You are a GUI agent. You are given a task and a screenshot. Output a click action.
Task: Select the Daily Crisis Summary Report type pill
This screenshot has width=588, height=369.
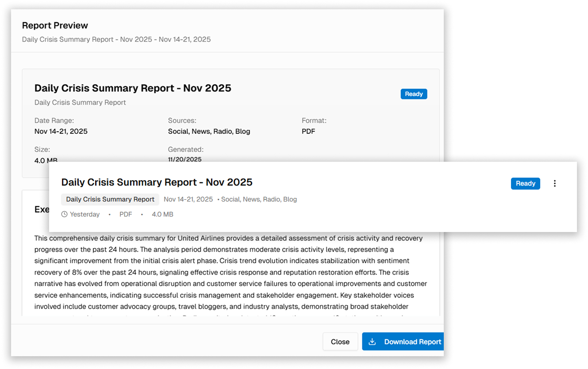[110, 199]
